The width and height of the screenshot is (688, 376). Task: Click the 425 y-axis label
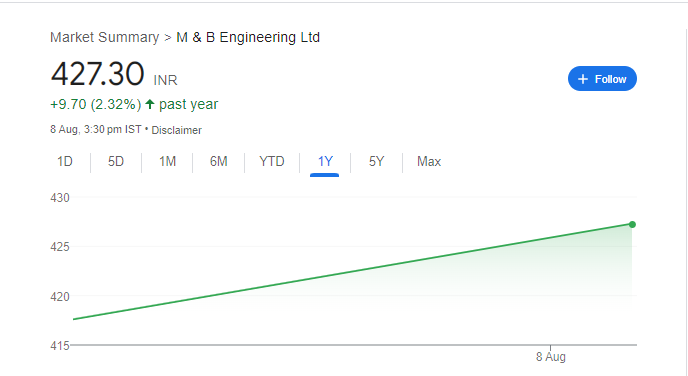tap(60, 247)
